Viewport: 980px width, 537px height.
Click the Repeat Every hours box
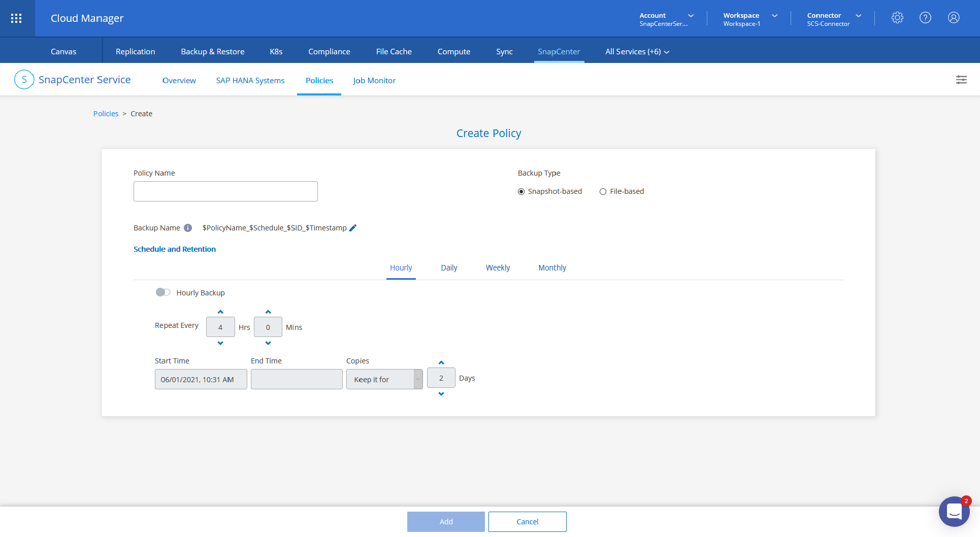(220, 327)
